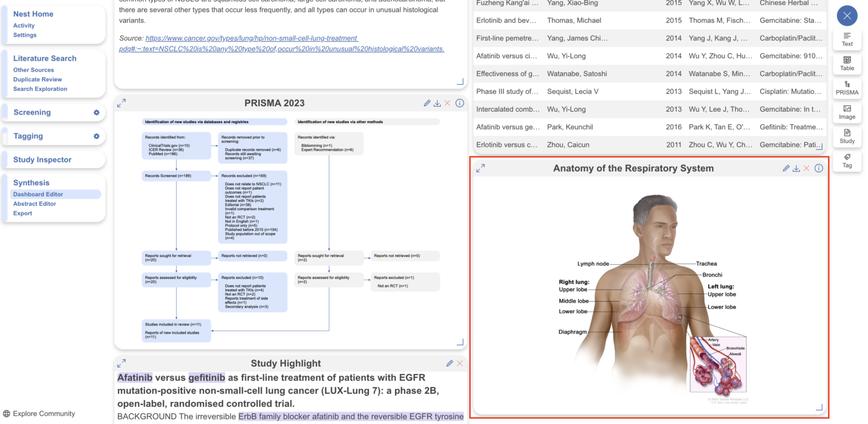Follow the cancer.gov source link
This screenshot has height=424, width=868.
[x=281, y=43]
